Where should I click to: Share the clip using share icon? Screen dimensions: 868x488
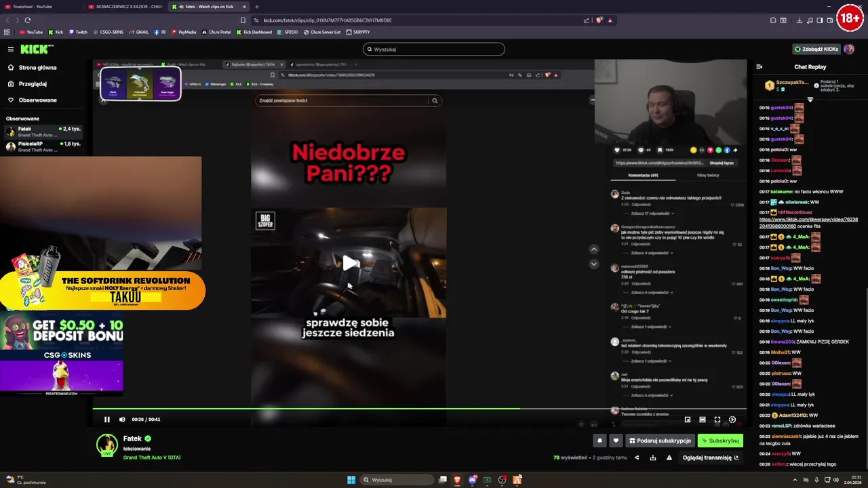(x=636, y=457)
